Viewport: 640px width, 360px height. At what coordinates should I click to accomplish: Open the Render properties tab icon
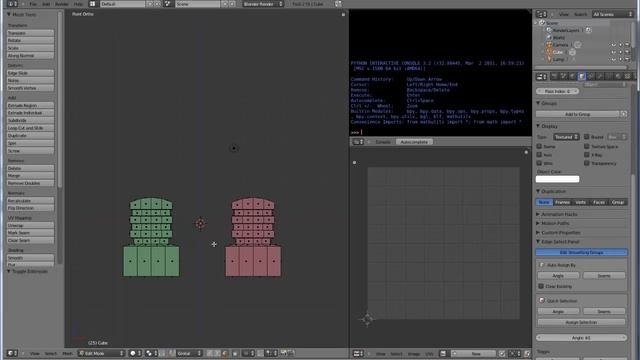[554, 76]
